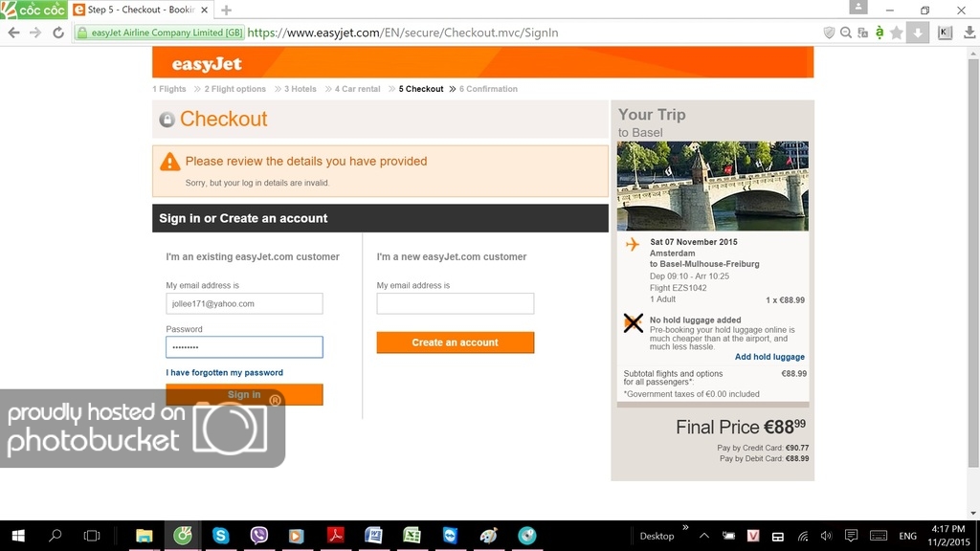Click the translate page icon
This screenshot has width=980, height=551.
862,33
